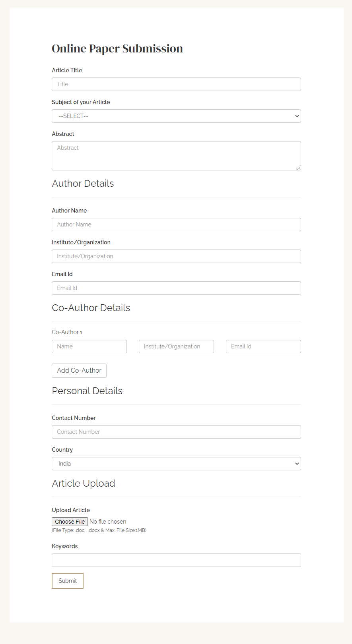Click the Choose File button to upload article
The width and height of the screenshot is (352, 644).
coord(69,521)
